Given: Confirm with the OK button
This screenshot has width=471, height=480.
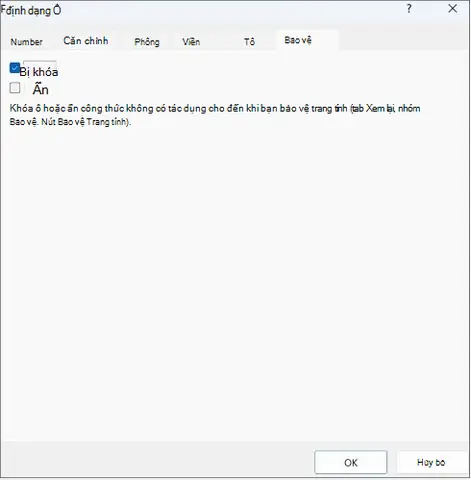Looking at the screenshot, I should 351,462.
